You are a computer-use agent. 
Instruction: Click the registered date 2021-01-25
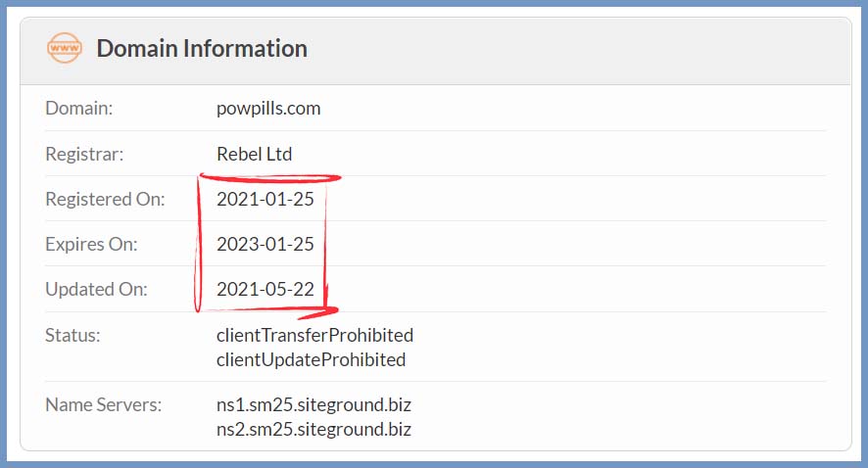pyautogui.click(x=265, y=199)
